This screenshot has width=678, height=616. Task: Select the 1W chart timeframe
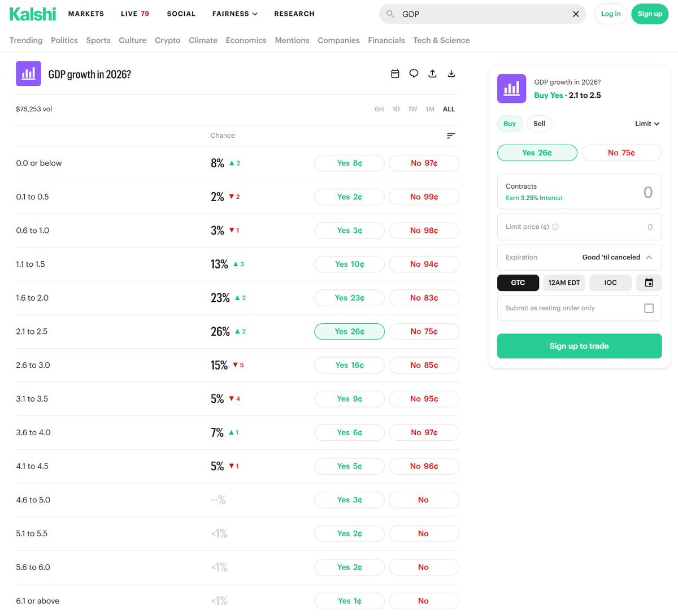pos(412,109)
